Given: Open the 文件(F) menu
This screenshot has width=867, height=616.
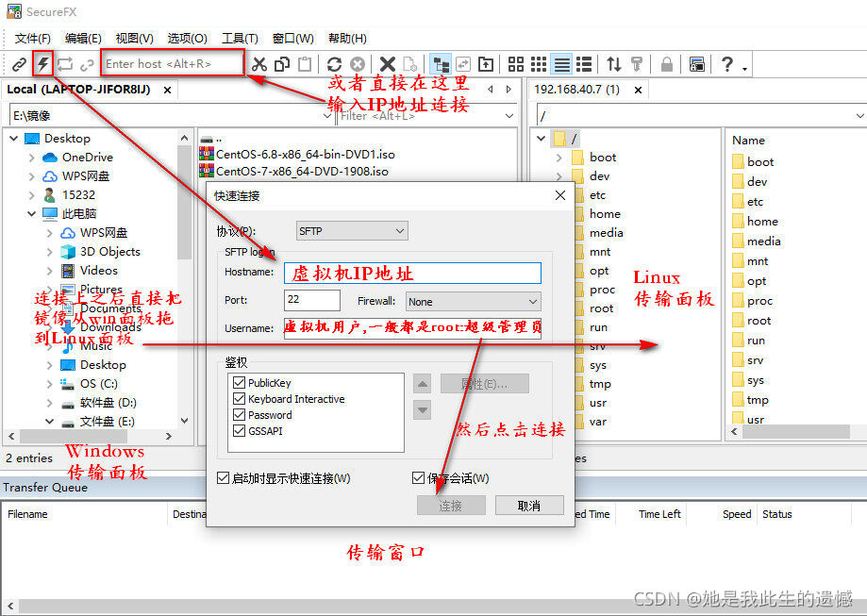Looking at the screenshot, I should pyautogui.click(x=33, y=38).
